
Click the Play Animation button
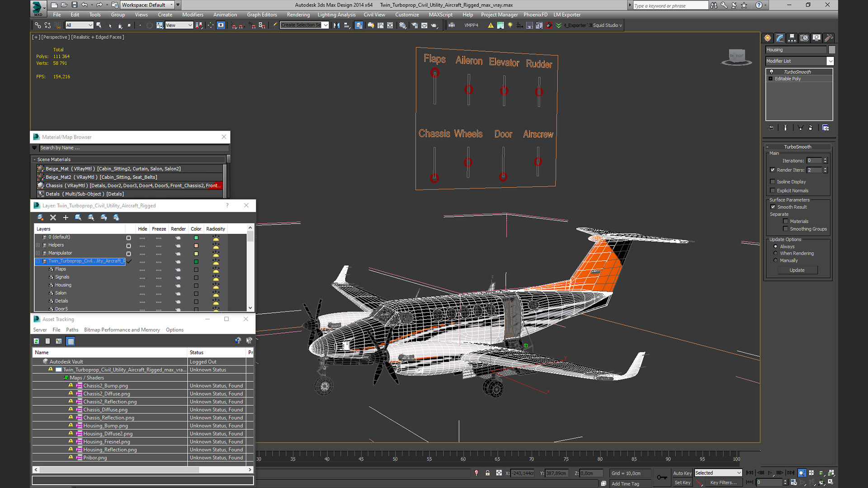click(770, 473)
